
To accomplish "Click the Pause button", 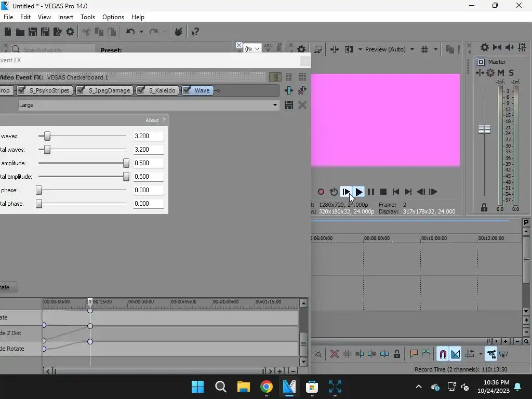I will 371,192.
